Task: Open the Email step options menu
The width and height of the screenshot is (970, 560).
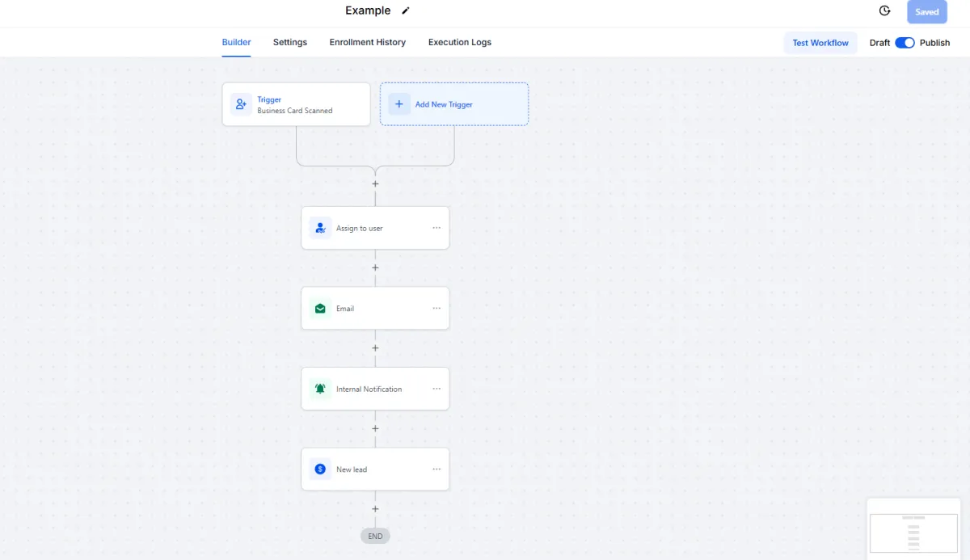Action: pyautogui.click(x=436, y=308)
